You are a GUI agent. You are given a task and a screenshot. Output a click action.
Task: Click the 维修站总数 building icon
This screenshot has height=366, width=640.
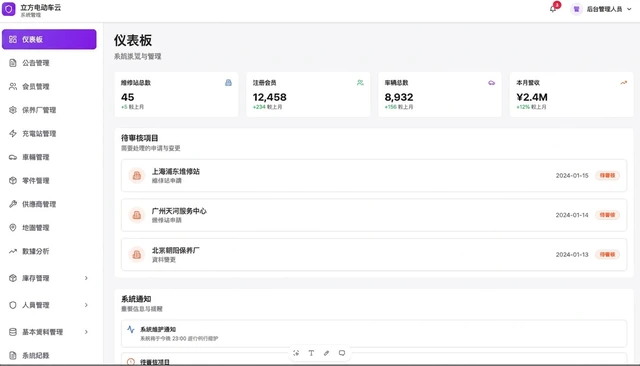click(228, 83)
